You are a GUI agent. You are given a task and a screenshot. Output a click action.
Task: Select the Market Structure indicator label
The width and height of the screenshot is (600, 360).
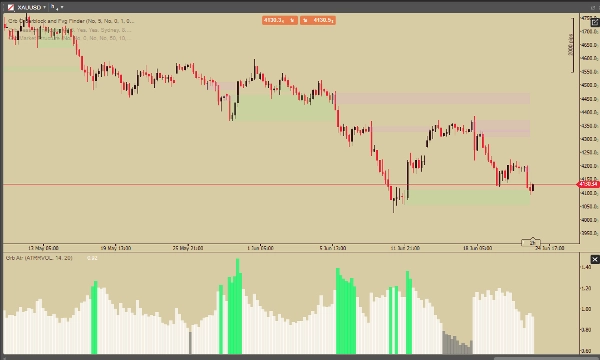click(69, 38)
